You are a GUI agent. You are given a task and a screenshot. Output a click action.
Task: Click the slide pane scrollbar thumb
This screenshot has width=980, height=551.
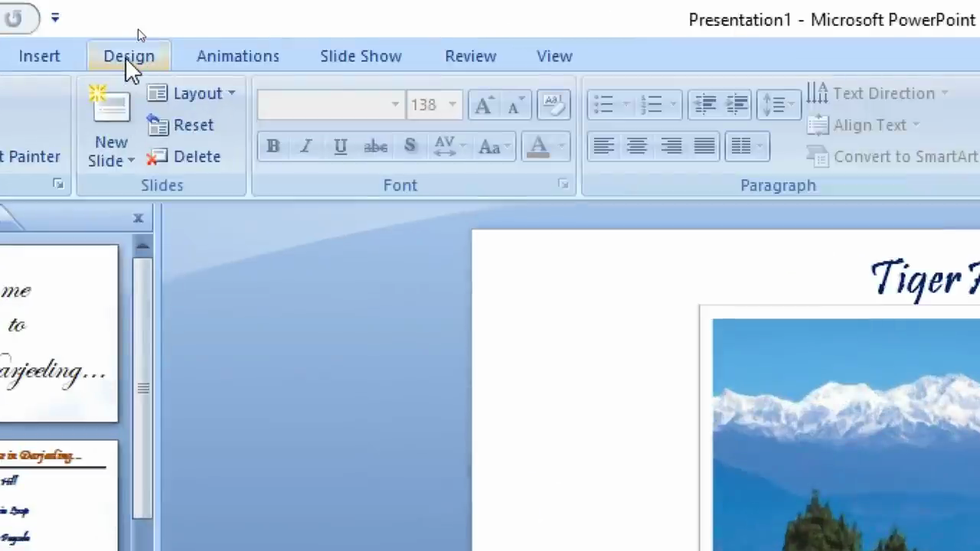(x=143, y=389)
